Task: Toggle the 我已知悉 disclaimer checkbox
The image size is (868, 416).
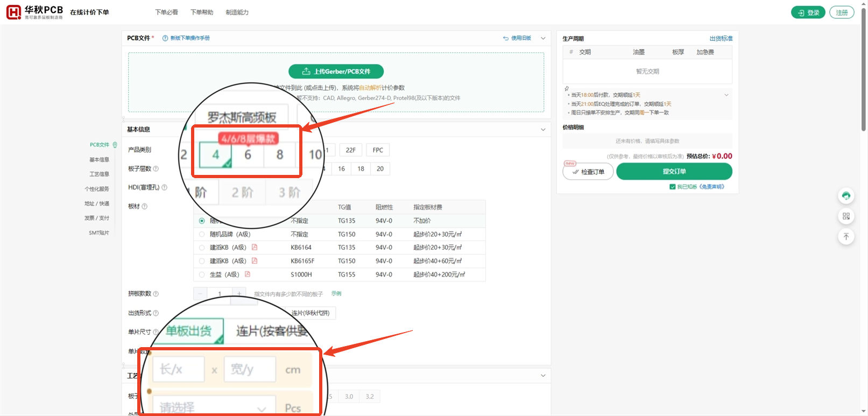Action: click(673, 187)
